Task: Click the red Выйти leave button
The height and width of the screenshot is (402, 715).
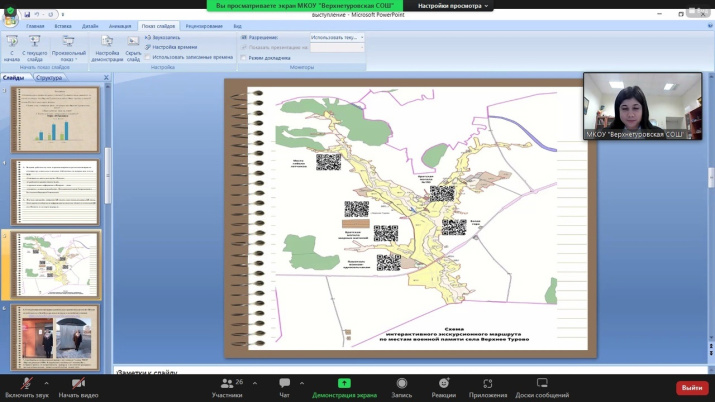Action: pos(691,387)
